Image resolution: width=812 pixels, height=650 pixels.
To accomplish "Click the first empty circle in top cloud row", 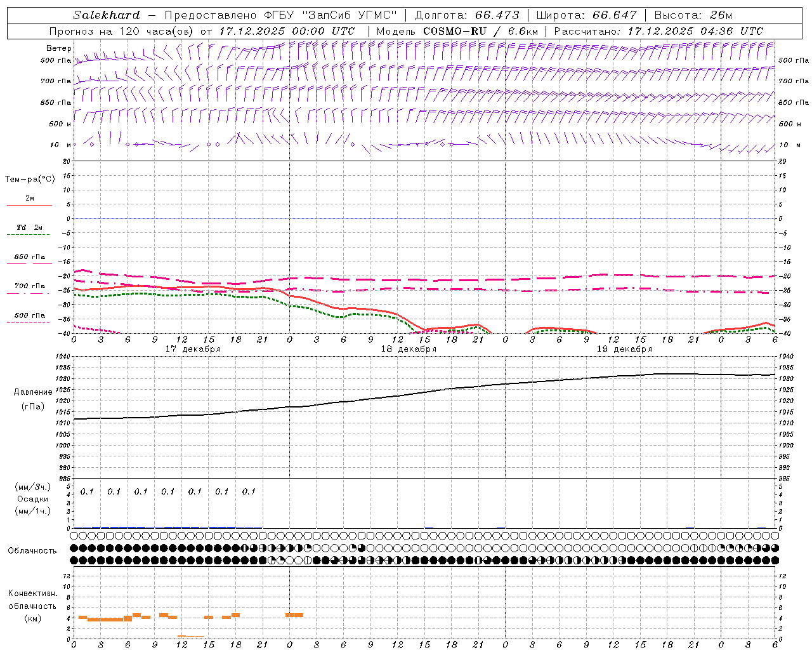I will (74, 536).
